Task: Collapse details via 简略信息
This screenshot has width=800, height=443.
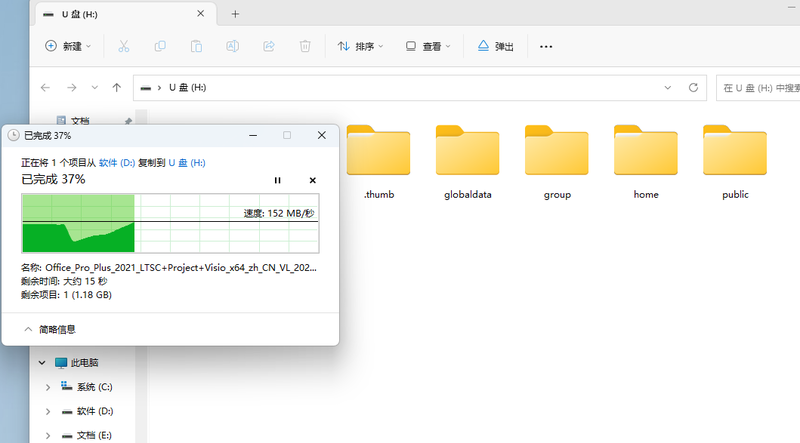Action: 50,330
